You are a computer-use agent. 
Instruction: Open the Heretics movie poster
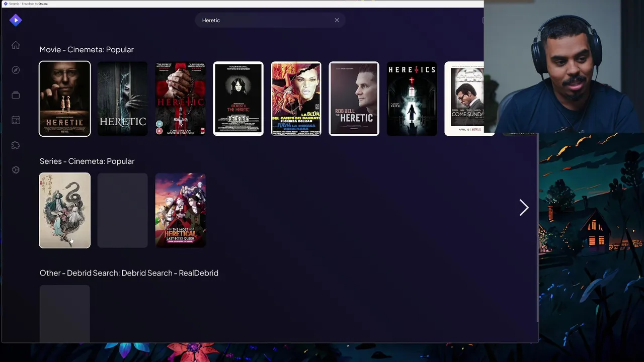(412, 99)
